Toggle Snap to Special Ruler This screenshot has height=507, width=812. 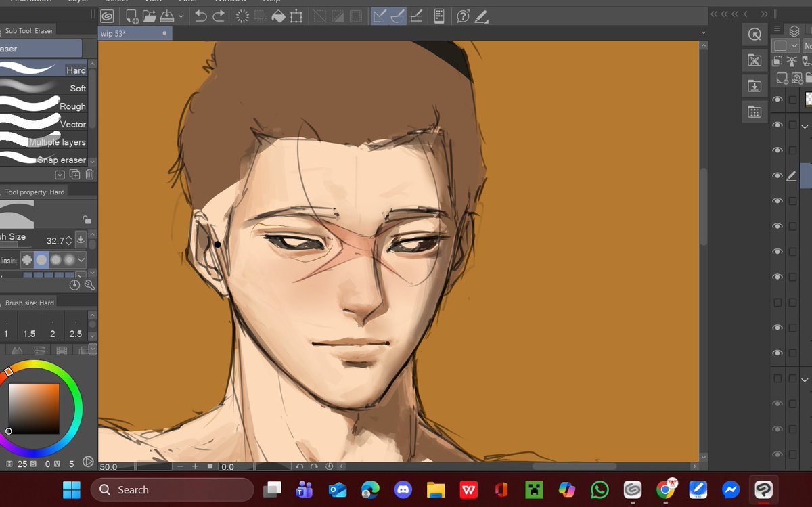398,16
